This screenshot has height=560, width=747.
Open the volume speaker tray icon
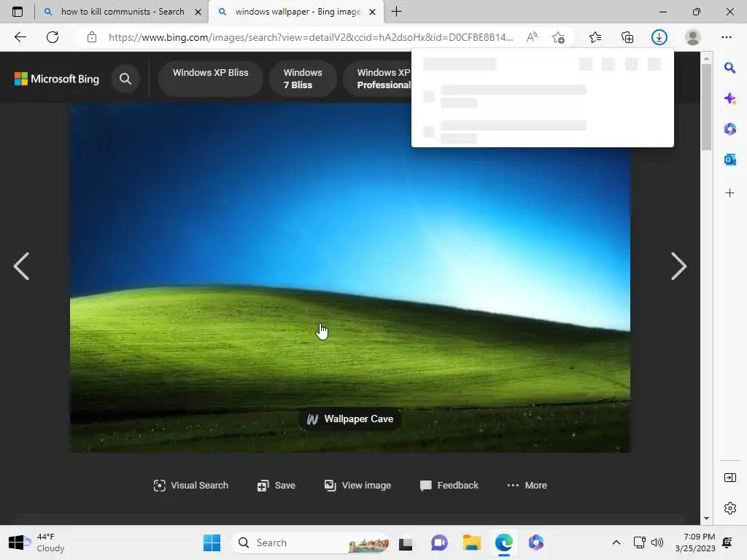(657, 542)
